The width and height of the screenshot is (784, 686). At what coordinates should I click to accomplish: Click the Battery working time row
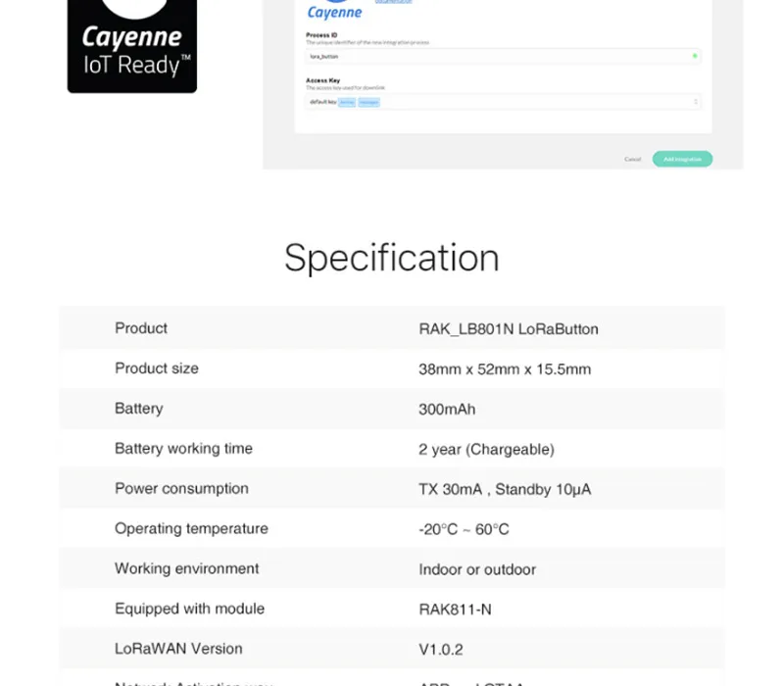pos(392,449)
